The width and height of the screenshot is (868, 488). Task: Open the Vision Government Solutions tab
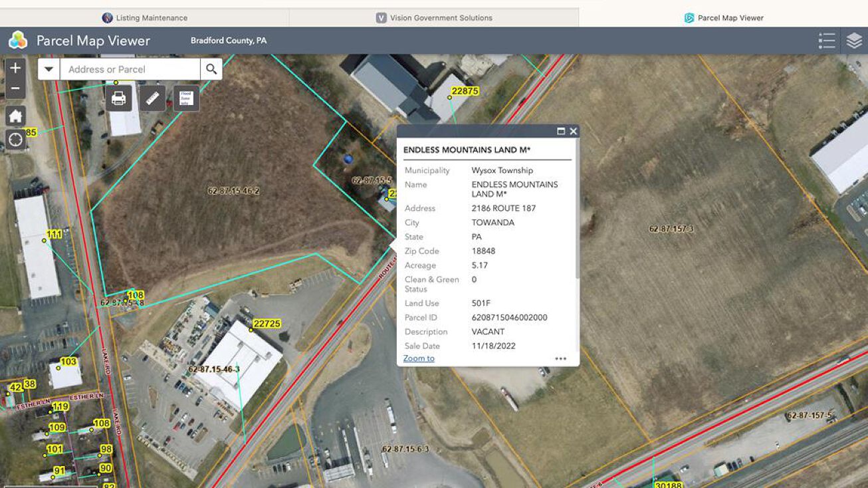437,17
